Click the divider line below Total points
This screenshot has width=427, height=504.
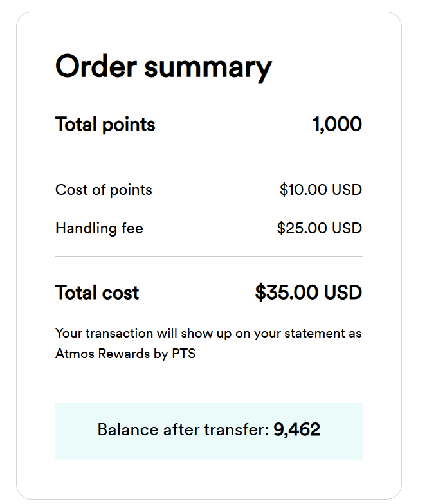pyautogui.click(x=208, y=156)
